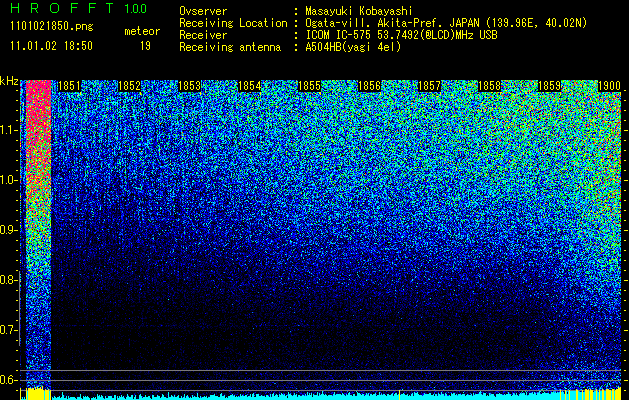Click the antenna value A504HB(yagi 4el)
This screenshot has width=629, height=400.
coord(353,47)
